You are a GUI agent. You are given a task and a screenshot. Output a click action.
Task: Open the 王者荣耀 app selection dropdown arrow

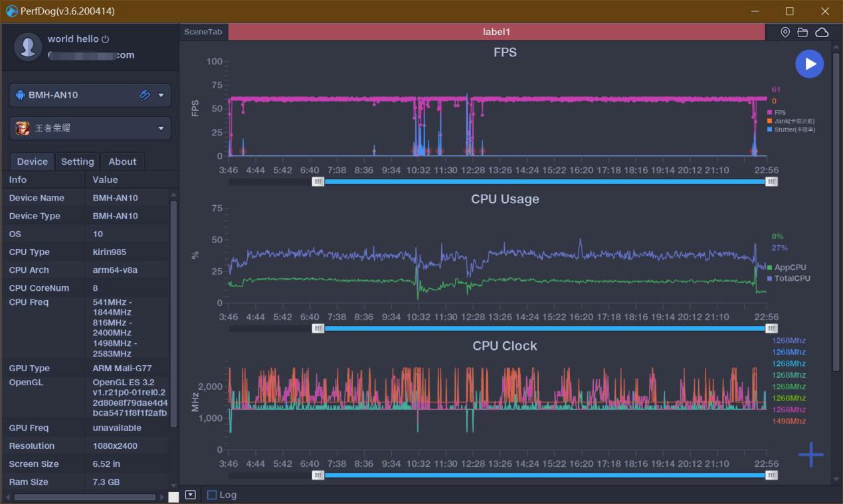(x=161, y=128)
